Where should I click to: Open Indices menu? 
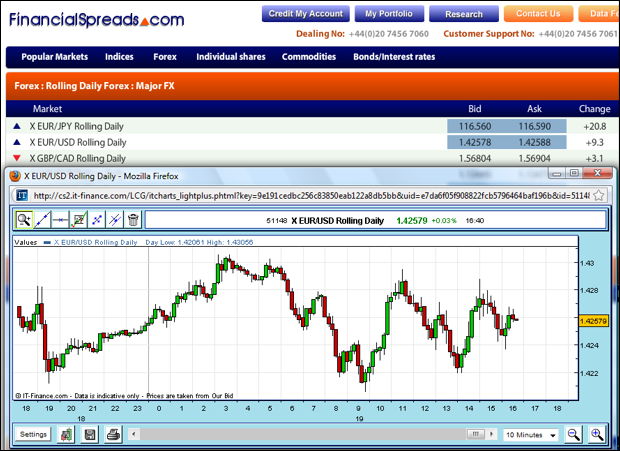pos(119,57)
